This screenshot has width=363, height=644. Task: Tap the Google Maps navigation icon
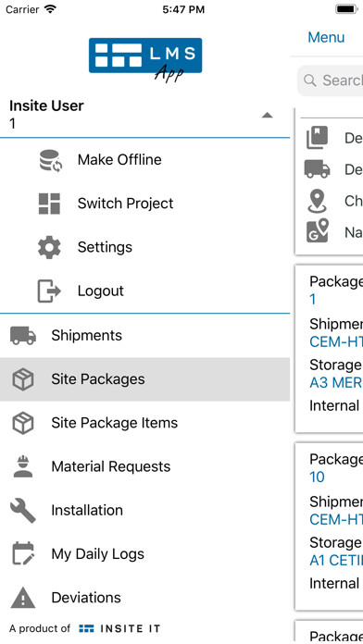point(317,230)
